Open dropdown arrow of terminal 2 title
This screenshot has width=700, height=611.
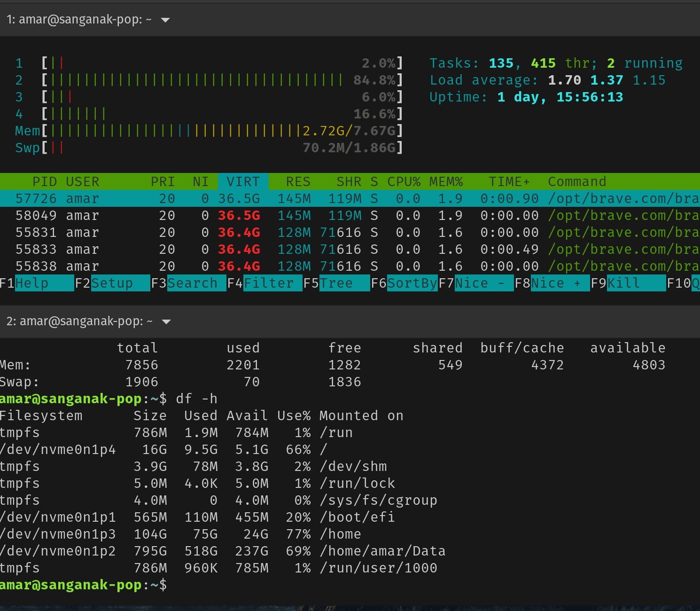coord(166,322)
